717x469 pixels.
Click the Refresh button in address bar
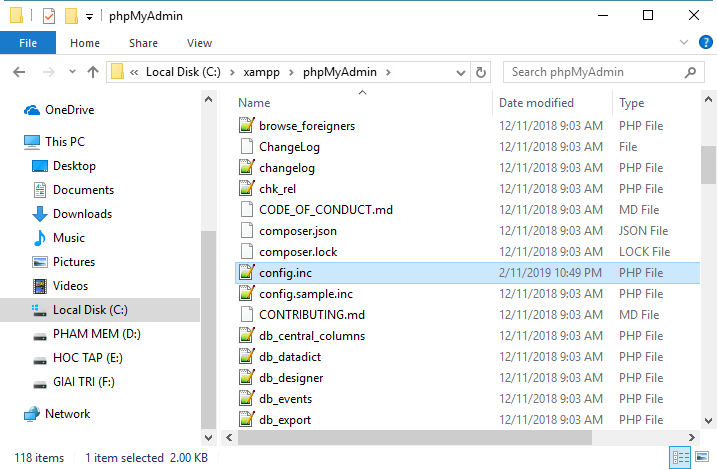[x=481, y=72]
